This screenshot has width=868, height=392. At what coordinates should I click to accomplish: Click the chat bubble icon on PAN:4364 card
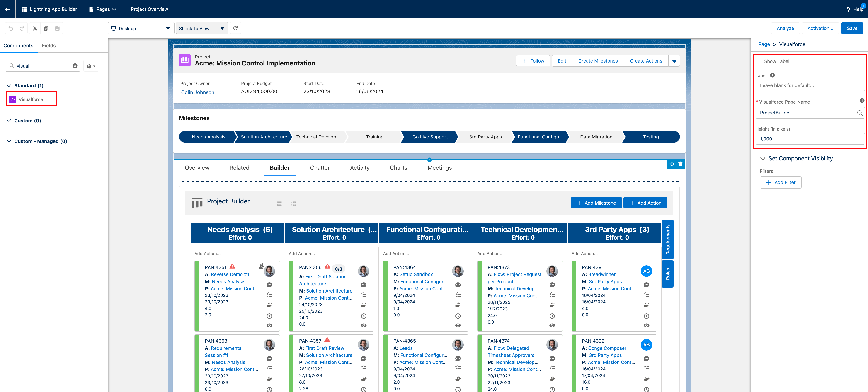(458, 285)
